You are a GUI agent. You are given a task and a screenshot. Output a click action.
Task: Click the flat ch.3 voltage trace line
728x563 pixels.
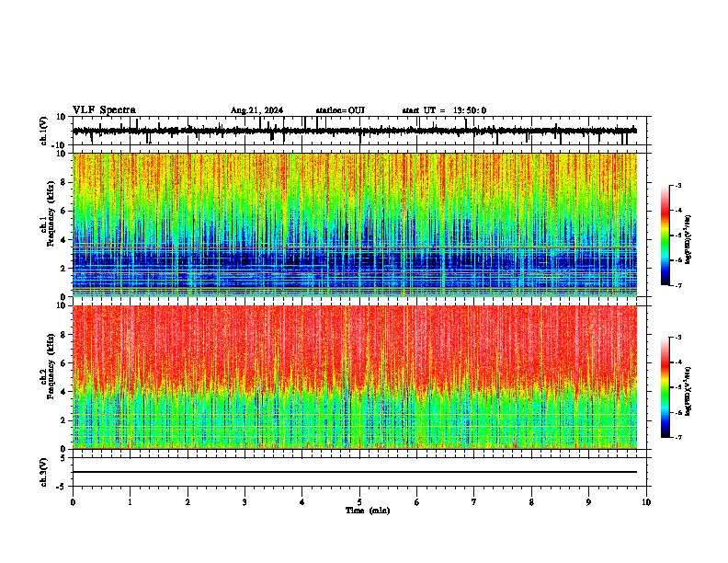click(355, 472)
